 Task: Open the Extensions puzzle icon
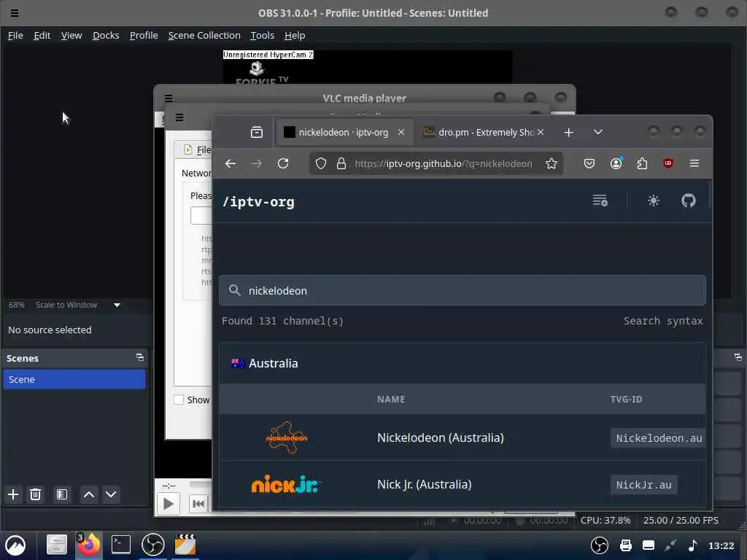[x=642, y=163]
